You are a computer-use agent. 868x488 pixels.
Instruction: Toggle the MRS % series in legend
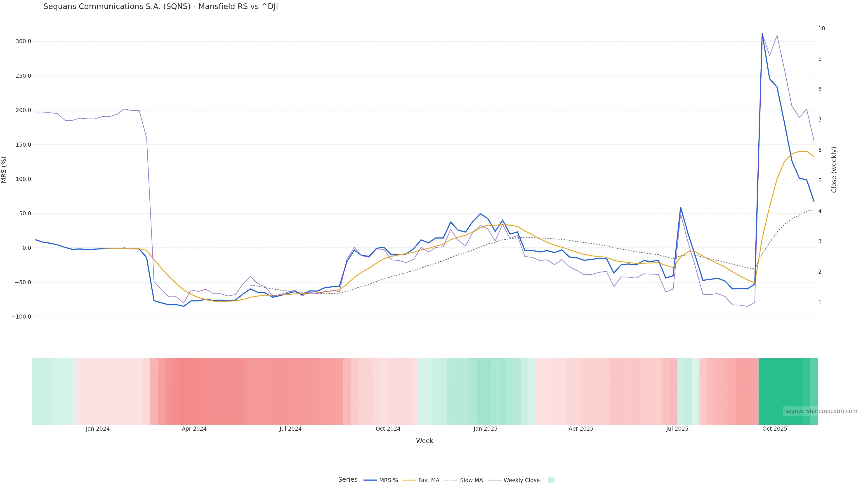(381, 480)
